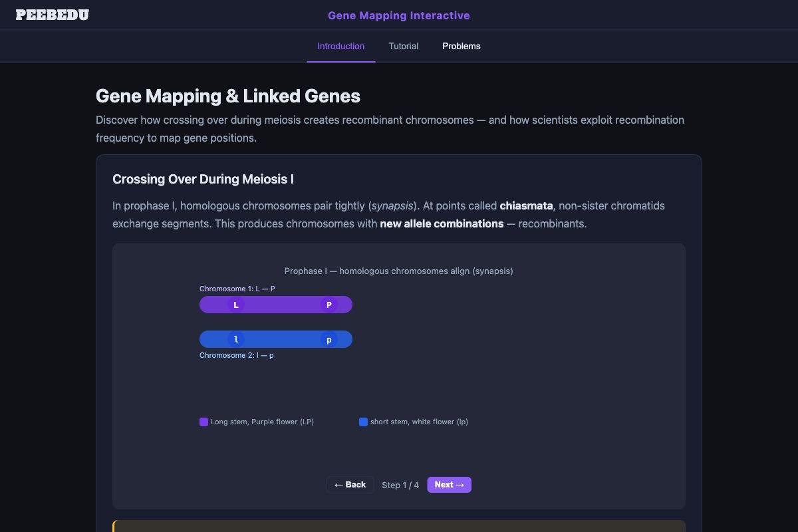Advance to the next step with Next

pyautogui.click(x=449, y=485)
